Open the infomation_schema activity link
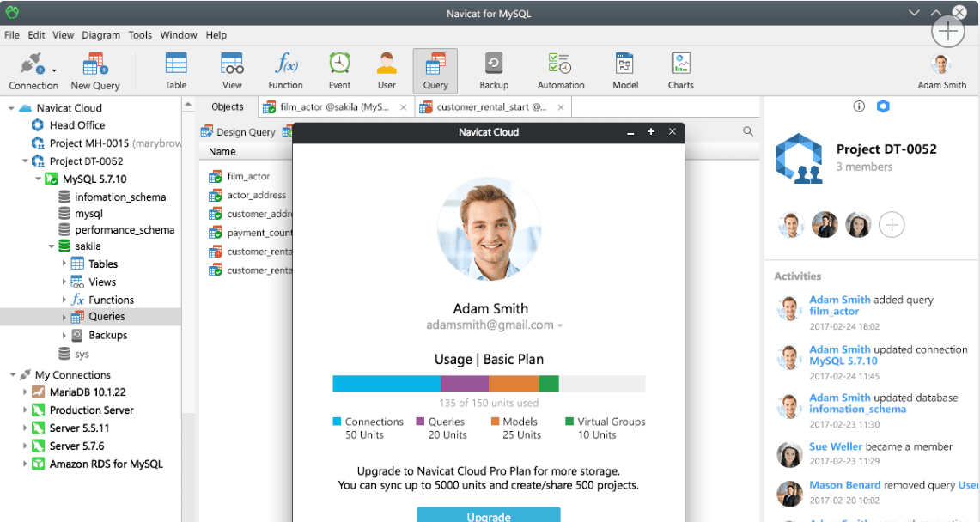 coord(857,409)
